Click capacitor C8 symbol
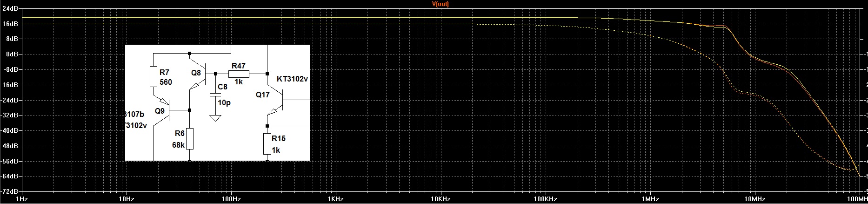This screenshot has width=868, height=204. (215, 95)
